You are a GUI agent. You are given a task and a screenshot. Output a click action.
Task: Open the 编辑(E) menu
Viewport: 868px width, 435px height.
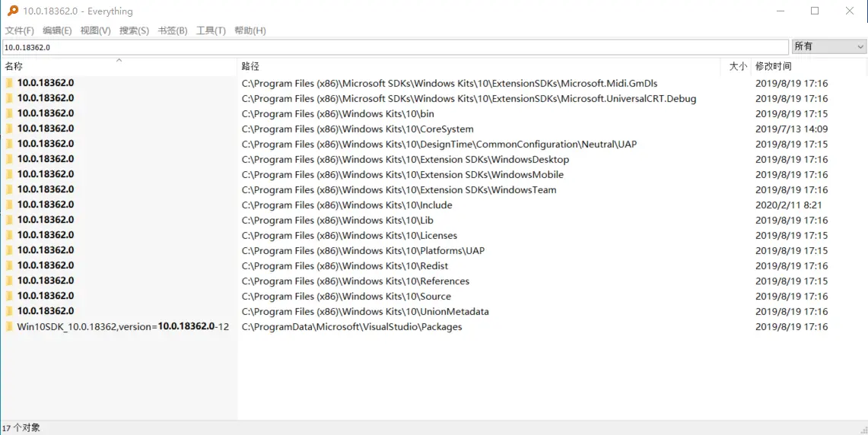(57, 30)
